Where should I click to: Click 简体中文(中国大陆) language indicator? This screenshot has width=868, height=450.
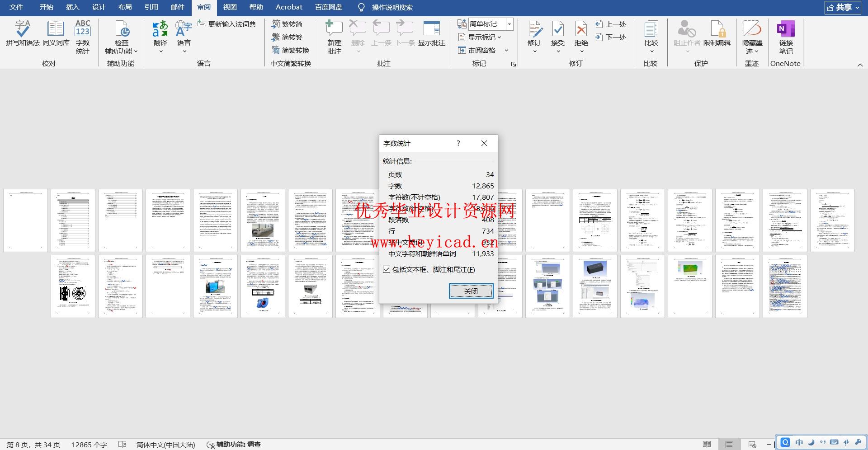pyautogui.click(x=165, y=445)
